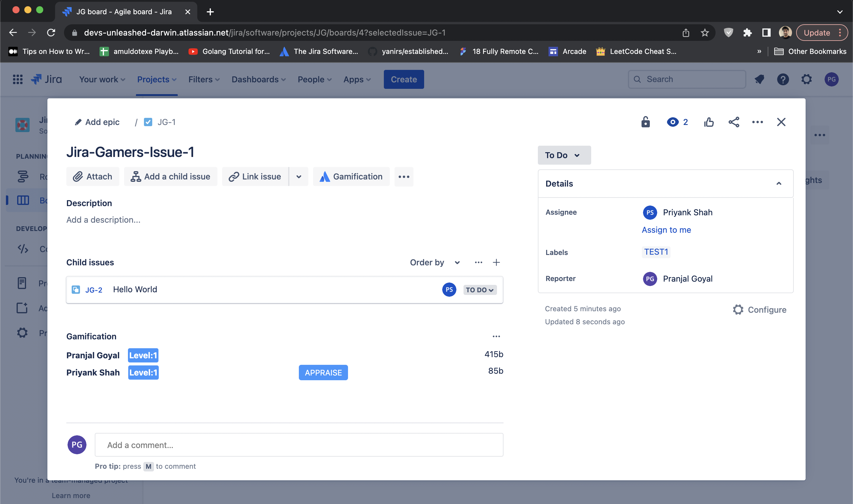This screenshot has height=504, width=853.
Task: Toggle the watch issue eye icon
Action: pyautogui.click(x=673, y=122)
